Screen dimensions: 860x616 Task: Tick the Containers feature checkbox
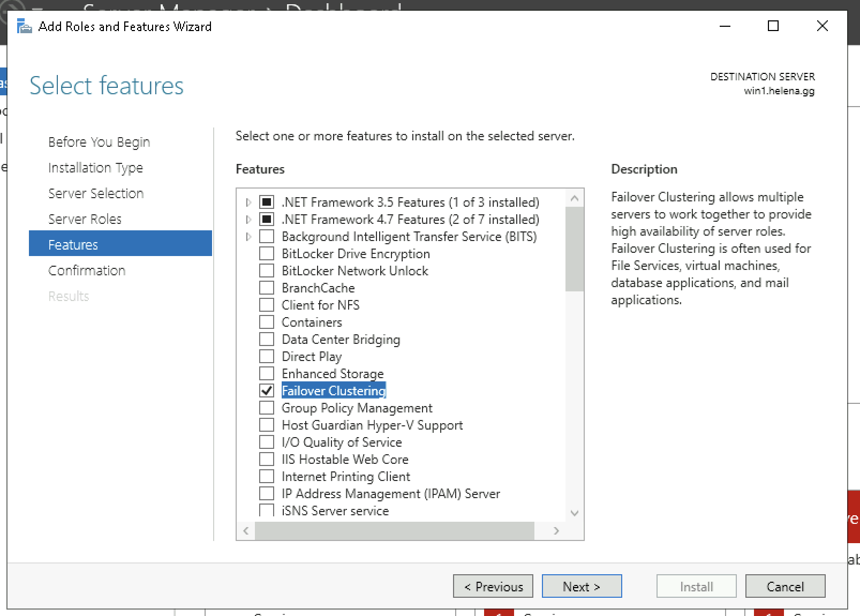pyautogui.click(x=267, y=322)
